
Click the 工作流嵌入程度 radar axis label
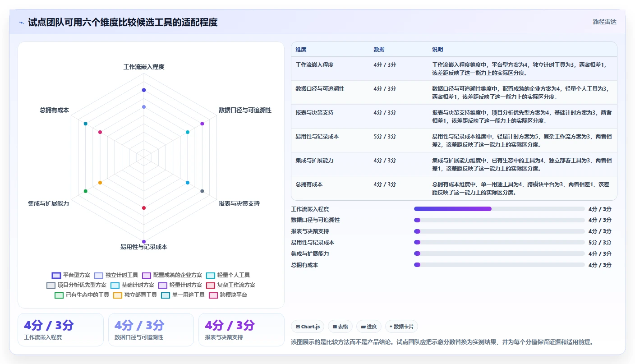144,67
